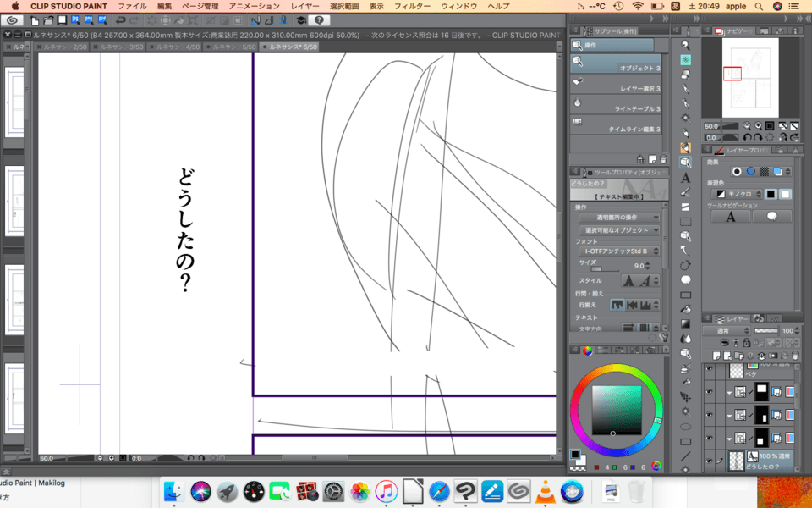
Task: Open the font dropdown I-OTFアンチックStd B
Action: point(622,251)
